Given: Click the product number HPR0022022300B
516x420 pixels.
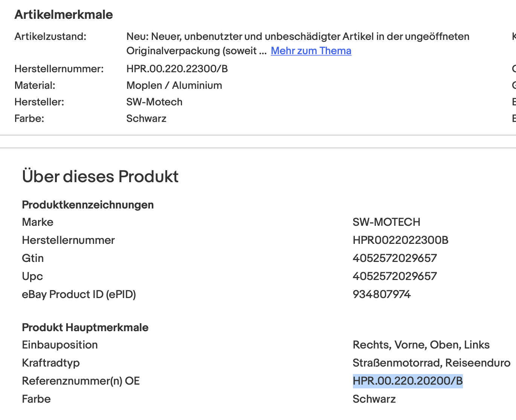Looking at the screenshot, I should point(400,240).
